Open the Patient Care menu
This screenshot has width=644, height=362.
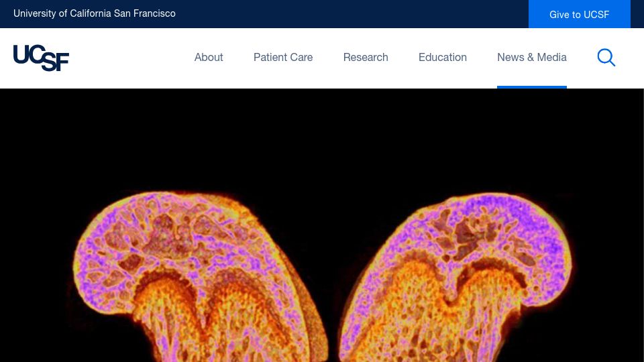283,58
